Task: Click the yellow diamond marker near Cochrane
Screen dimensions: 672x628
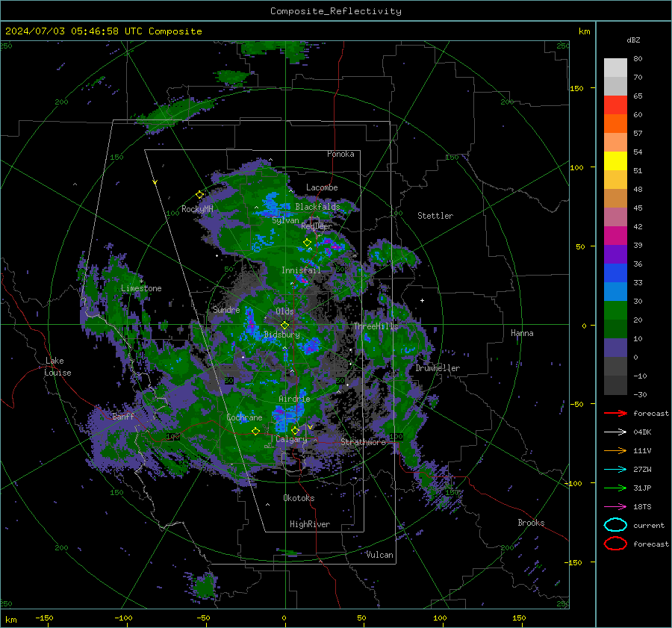Action: [255, 431]
